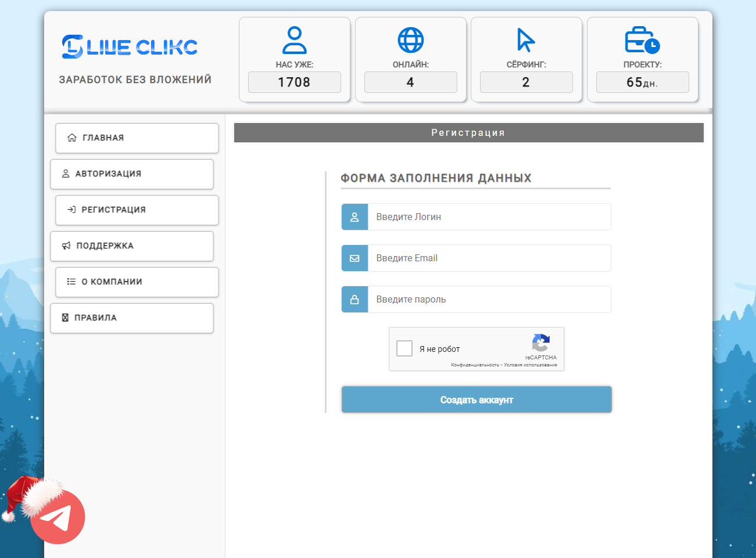Image resolution: width=756 pixels, height=558 pixels.
Task: Open the Условия использования reCAPTCHA link
Action: pyautogui.click(x=531, y=365)
